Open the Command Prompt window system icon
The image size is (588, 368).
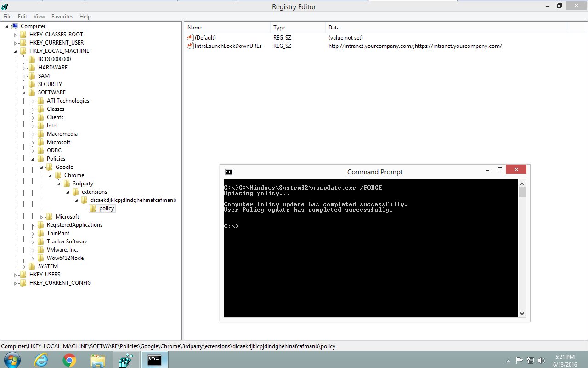[x=228, y=172]
